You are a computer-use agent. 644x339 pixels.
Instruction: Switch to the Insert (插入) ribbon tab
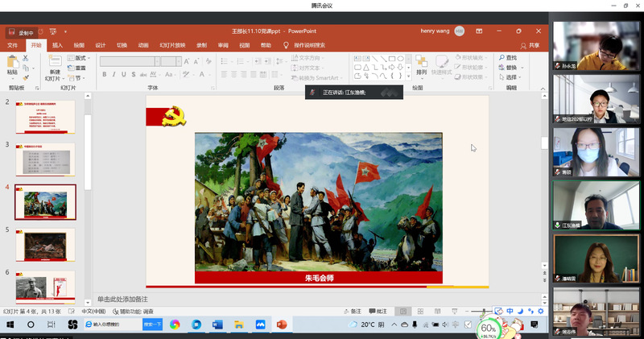[x=57, y=46]
